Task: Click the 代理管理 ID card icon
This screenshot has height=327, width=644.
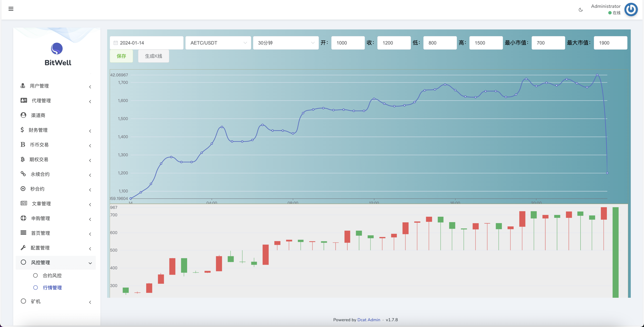Action: (x=24, y=100)
